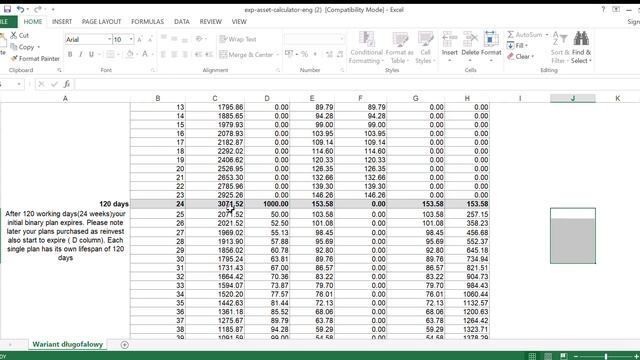
Task: Click the gray shape over column J
Action: (573, 236)
